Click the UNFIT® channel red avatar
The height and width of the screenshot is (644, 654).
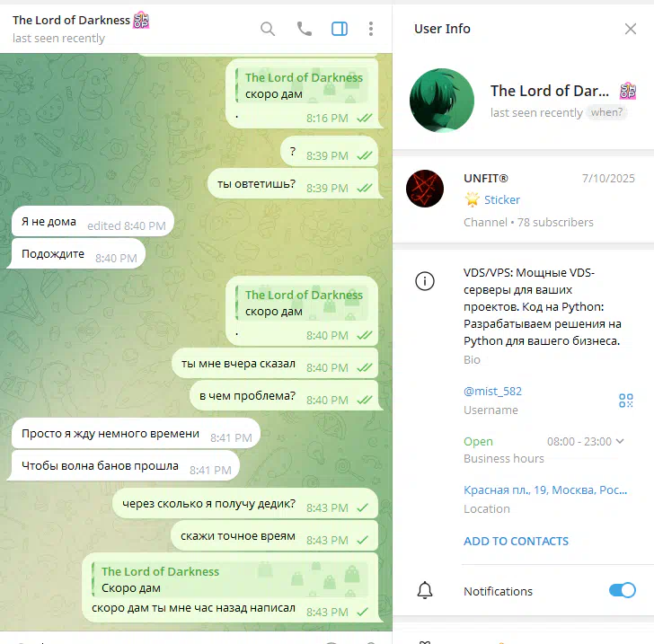click(425, 189)
